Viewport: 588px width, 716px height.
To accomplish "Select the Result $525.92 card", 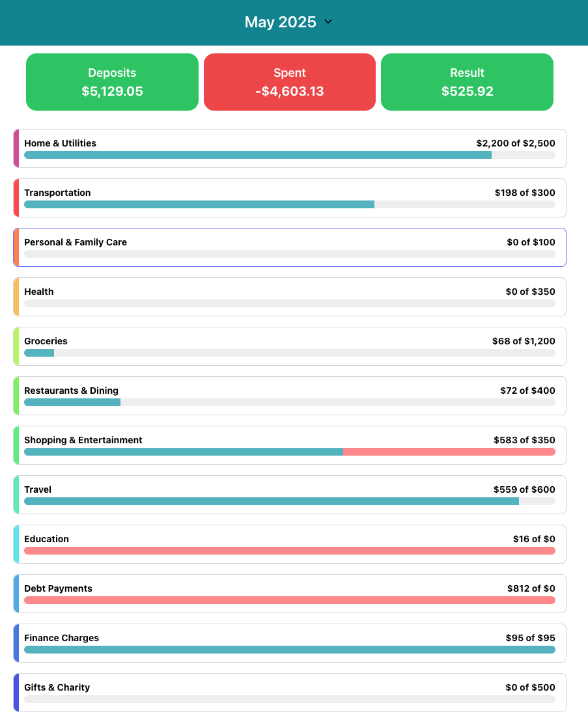I will 467,82.
